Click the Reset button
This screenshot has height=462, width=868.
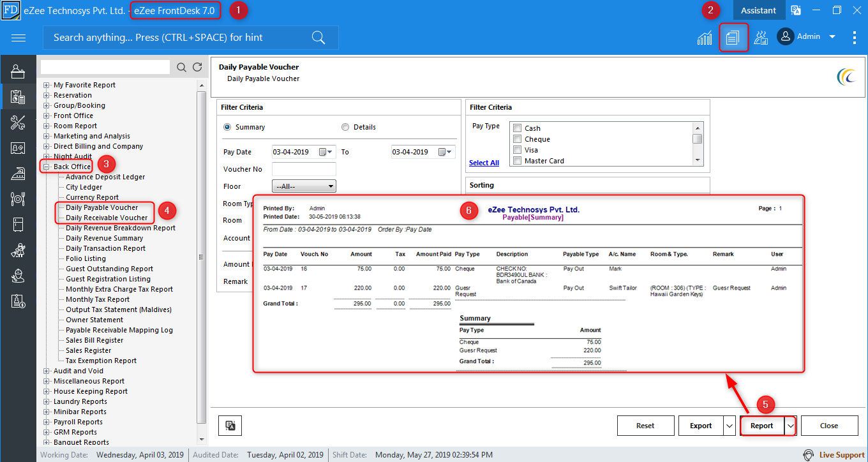645,426
